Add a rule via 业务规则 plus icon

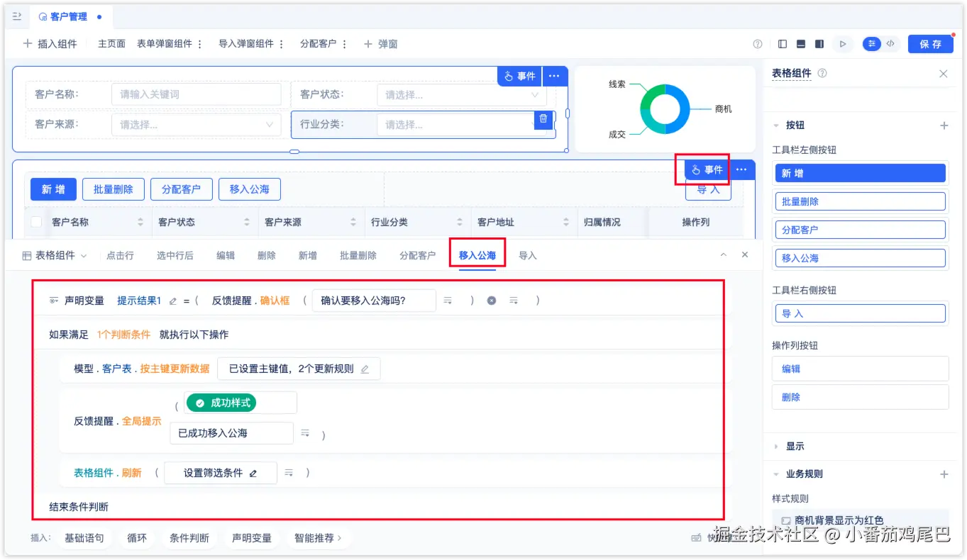click(944, 474)
